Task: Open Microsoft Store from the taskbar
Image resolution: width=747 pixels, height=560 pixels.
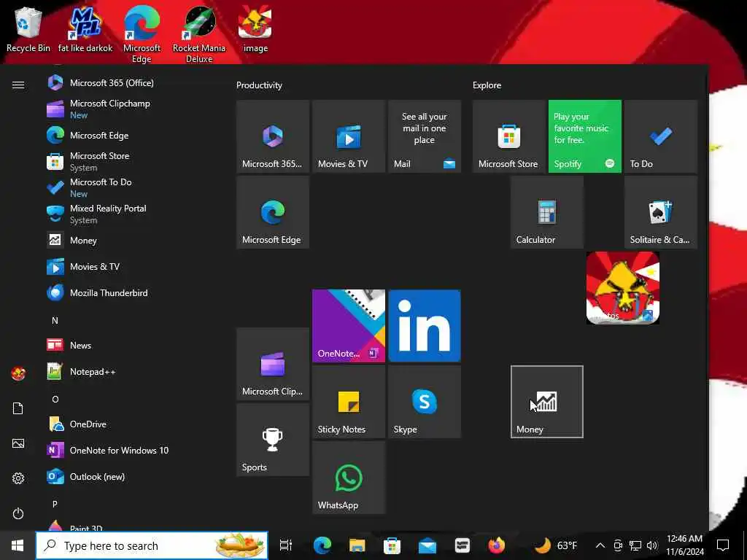Action: [x=392, y=545]
